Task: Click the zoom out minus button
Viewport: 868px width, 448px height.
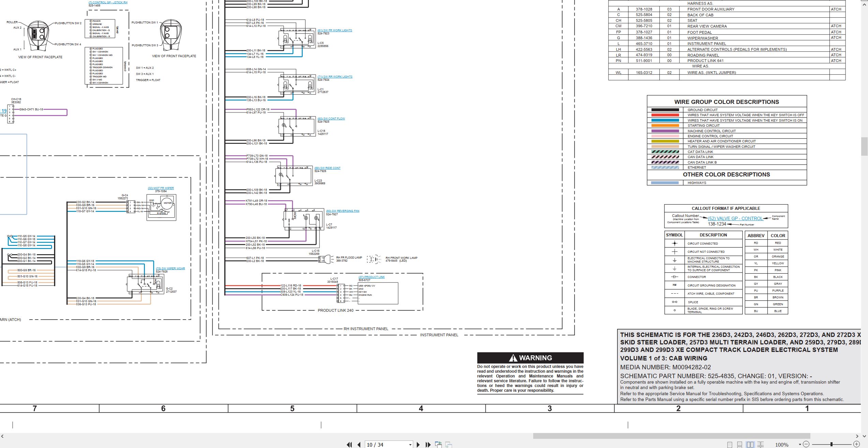Action: point(806,444)
